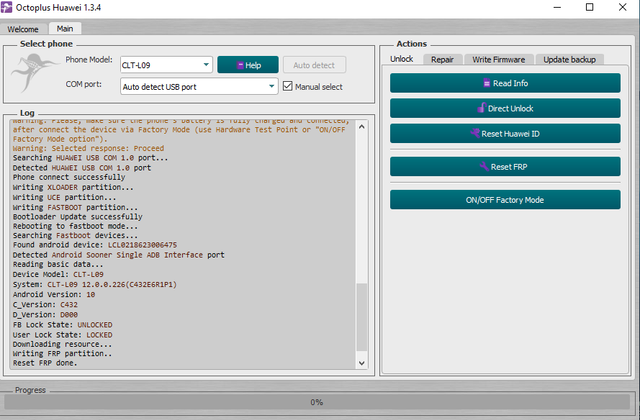Click the log scrollbar down arrow
The image size is (640, 420).
pyautogui.click(x=362, y=363)
